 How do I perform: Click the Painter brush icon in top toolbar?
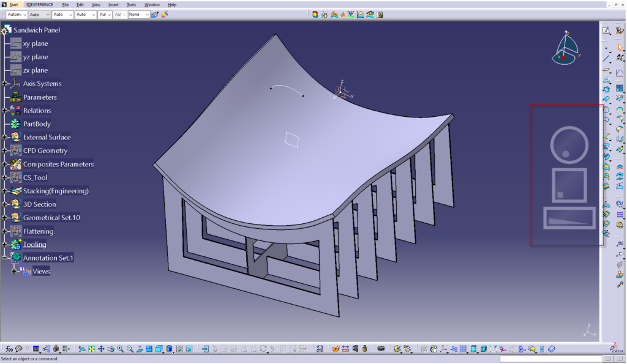[x=155, y=14]
